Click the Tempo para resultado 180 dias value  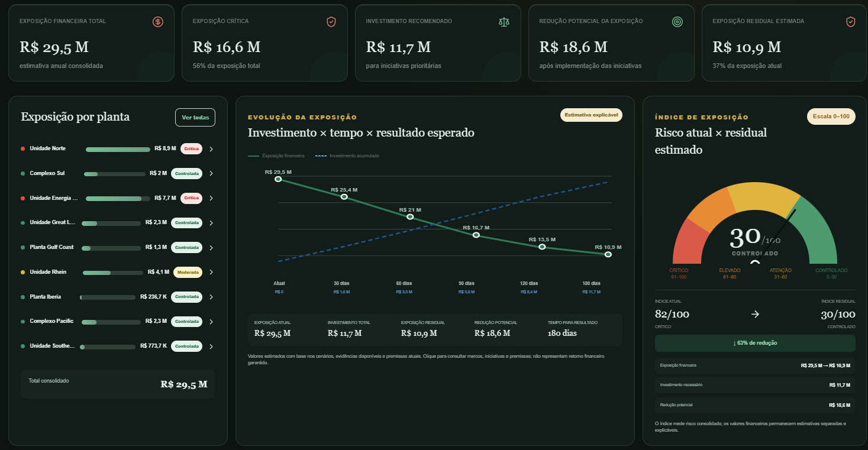tap(562, 333)
